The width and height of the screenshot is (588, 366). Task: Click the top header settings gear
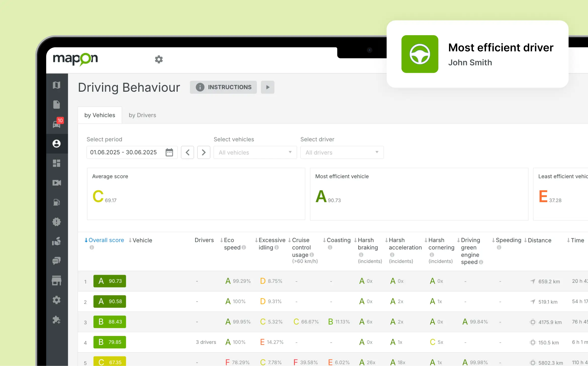(159, 60)
